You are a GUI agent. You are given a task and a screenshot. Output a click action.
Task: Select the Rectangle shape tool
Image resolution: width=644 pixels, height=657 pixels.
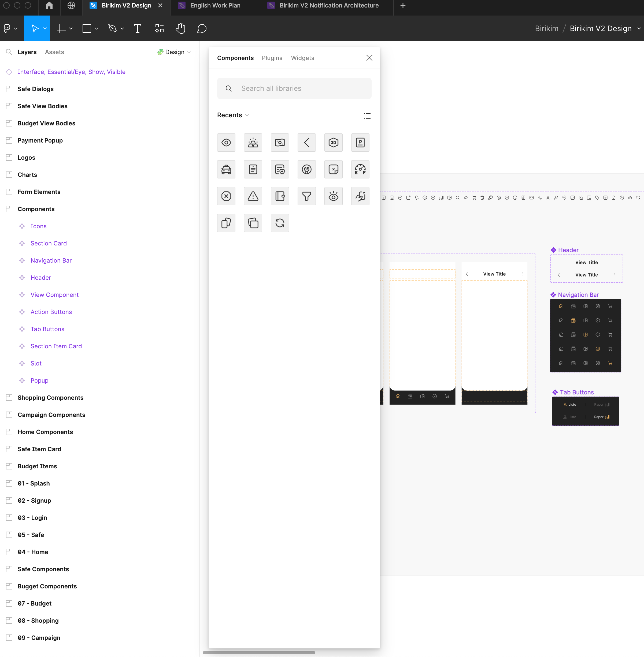[87, 28]
